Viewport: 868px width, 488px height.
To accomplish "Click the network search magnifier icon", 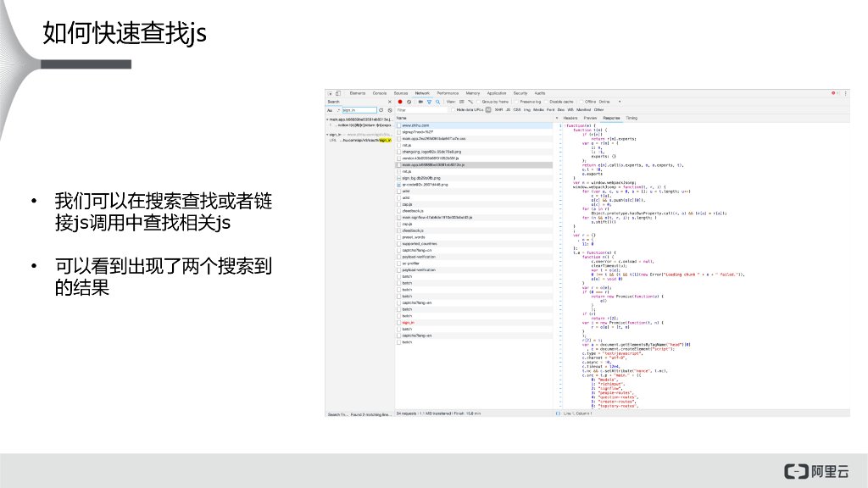I will [438, 102].
